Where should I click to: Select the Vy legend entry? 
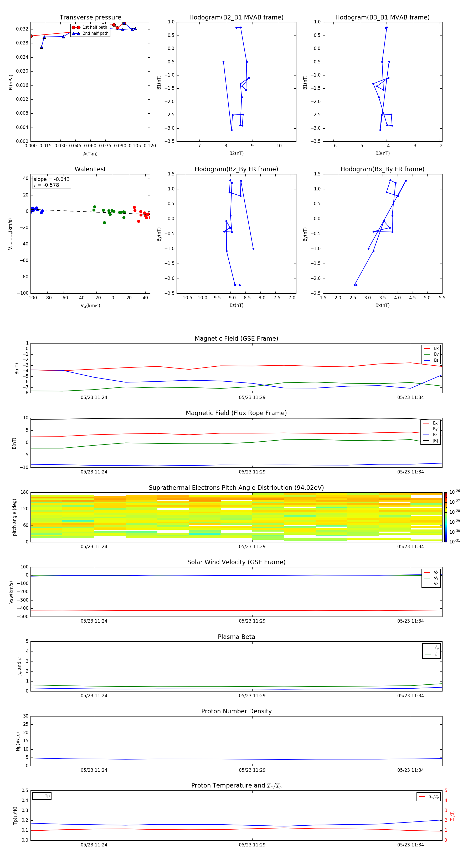coord(431,578)
